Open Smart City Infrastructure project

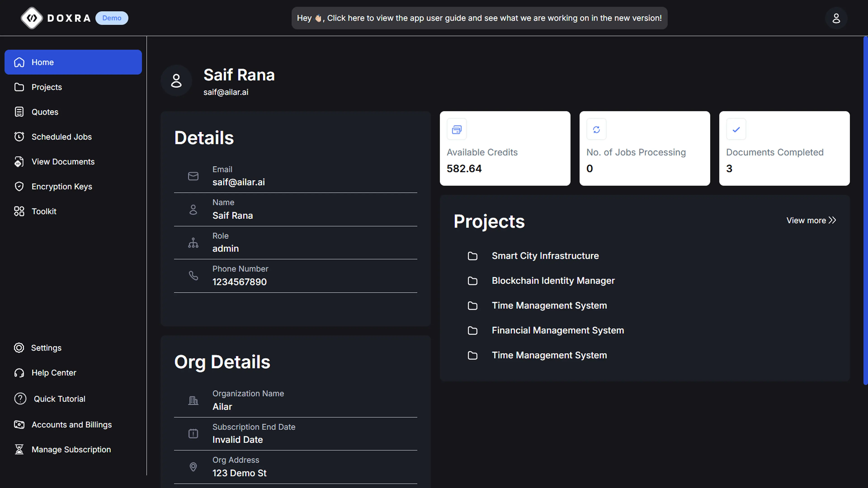(x=545, y=256)
